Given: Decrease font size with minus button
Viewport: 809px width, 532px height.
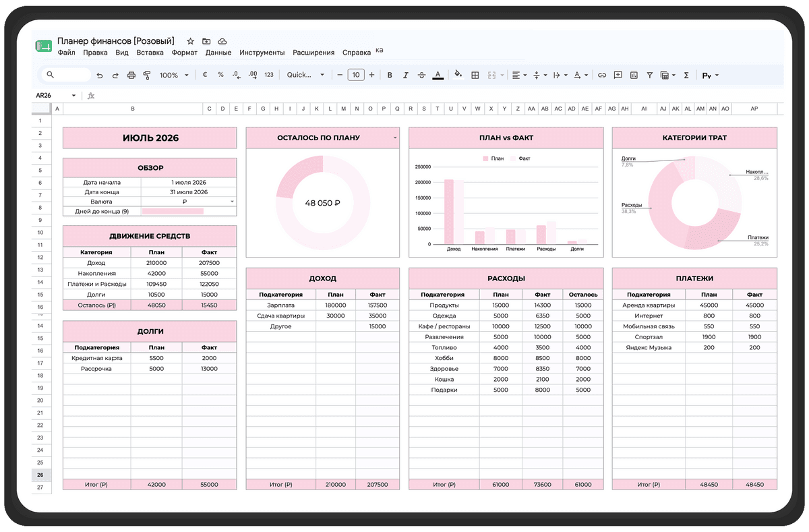Looking at the screenshot, I should coord(340,75).
